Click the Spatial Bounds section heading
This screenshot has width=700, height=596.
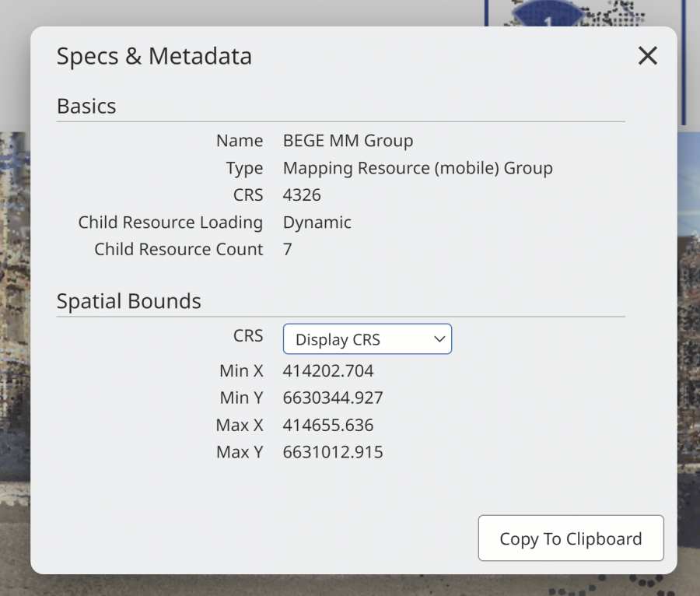click(128, 301)
